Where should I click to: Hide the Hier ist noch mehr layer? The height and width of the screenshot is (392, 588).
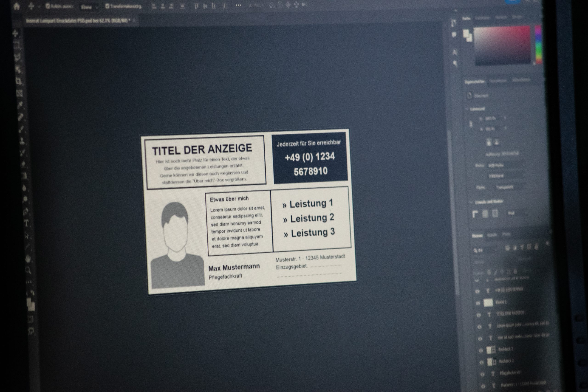coord(480,338)
